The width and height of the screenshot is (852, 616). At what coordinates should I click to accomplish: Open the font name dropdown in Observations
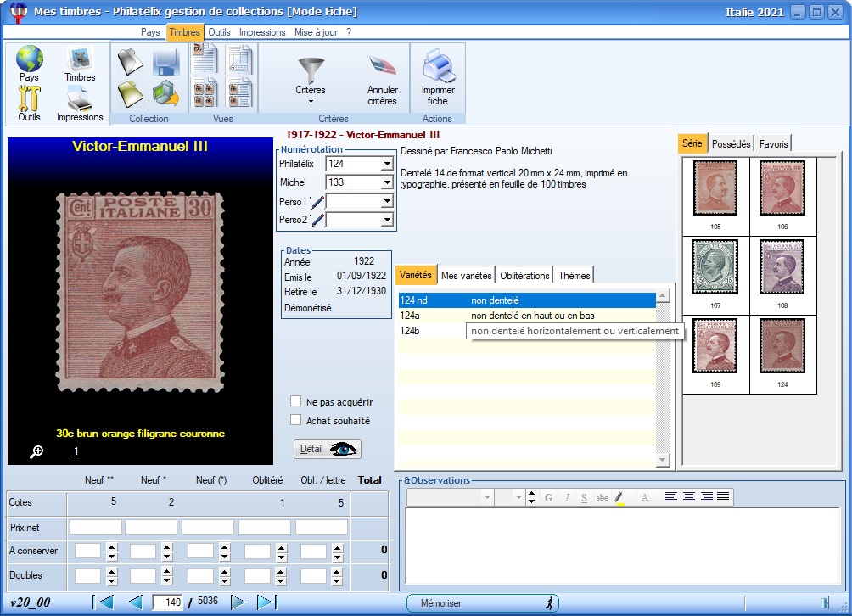[x=487, y=497]
